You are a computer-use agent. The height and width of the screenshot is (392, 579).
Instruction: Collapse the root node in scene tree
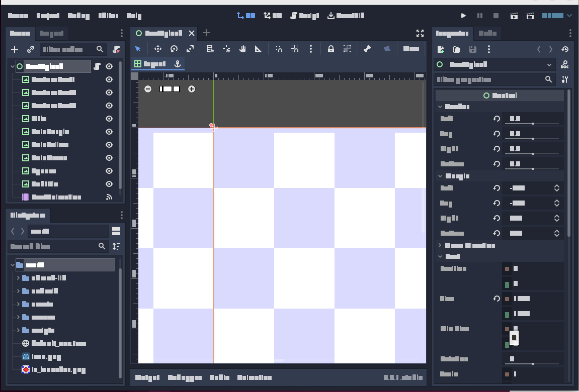13,66
